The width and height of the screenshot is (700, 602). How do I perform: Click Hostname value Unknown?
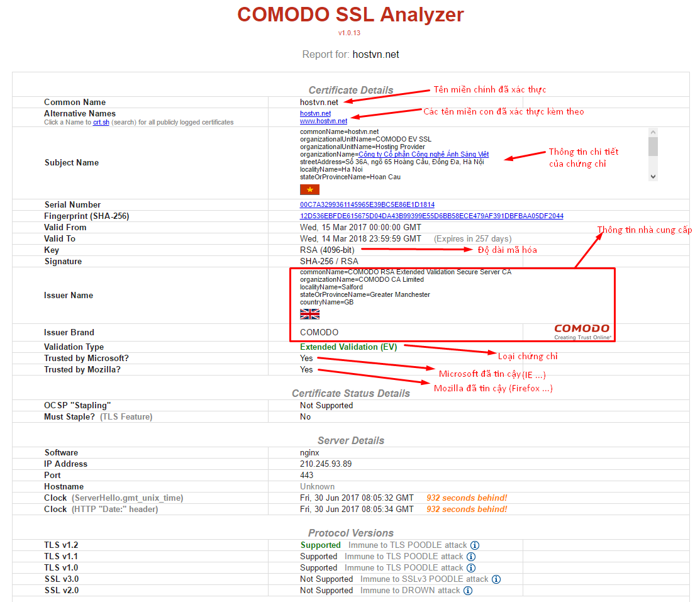point(317,487)
